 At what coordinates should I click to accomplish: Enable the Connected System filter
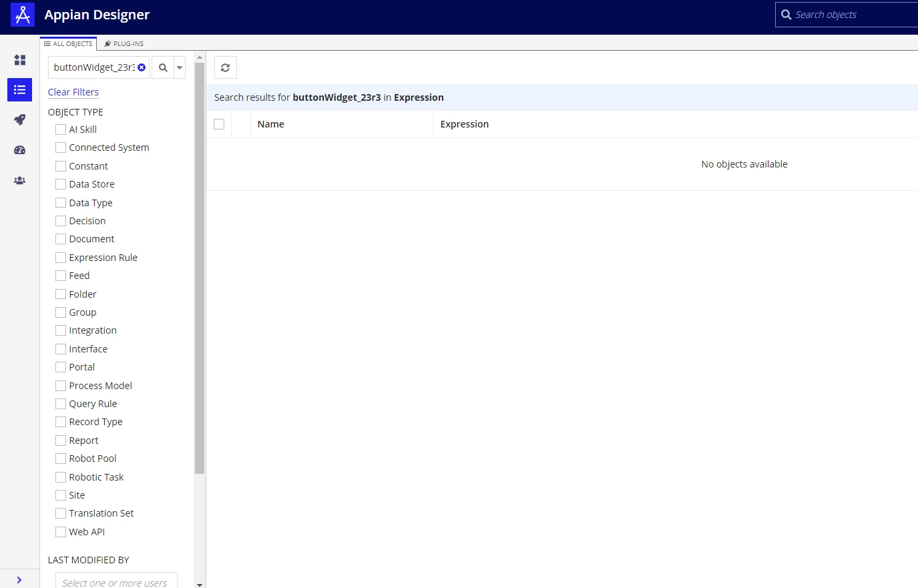tap(61, 148)
